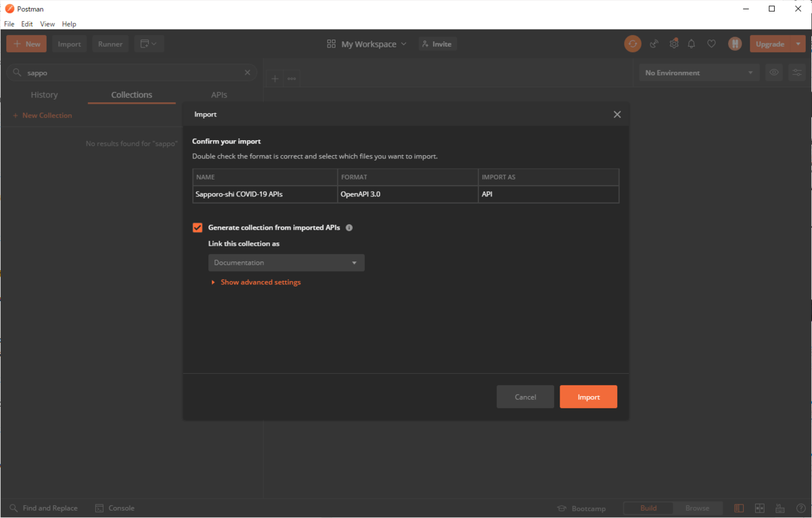Image resolution: width=812 pixels, height=518 pixels.
Task: Open the user avatar menu
Action: coord(735,44)
